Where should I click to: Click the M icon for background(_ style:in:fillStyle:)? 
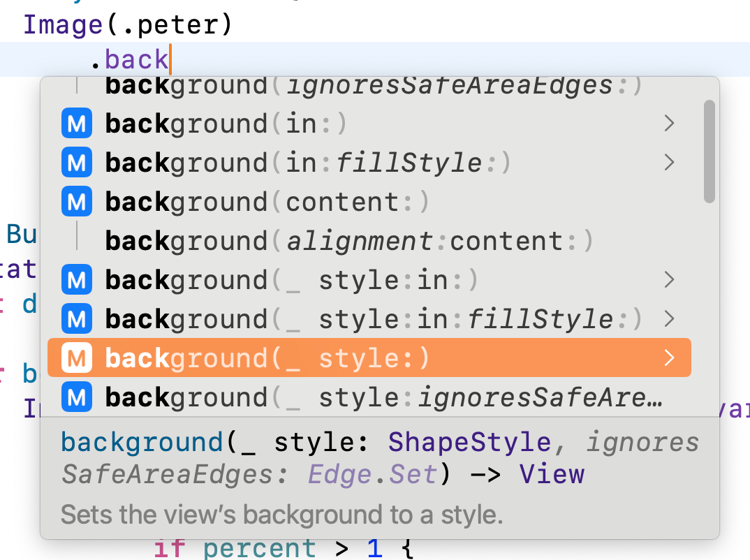(76, 318)
